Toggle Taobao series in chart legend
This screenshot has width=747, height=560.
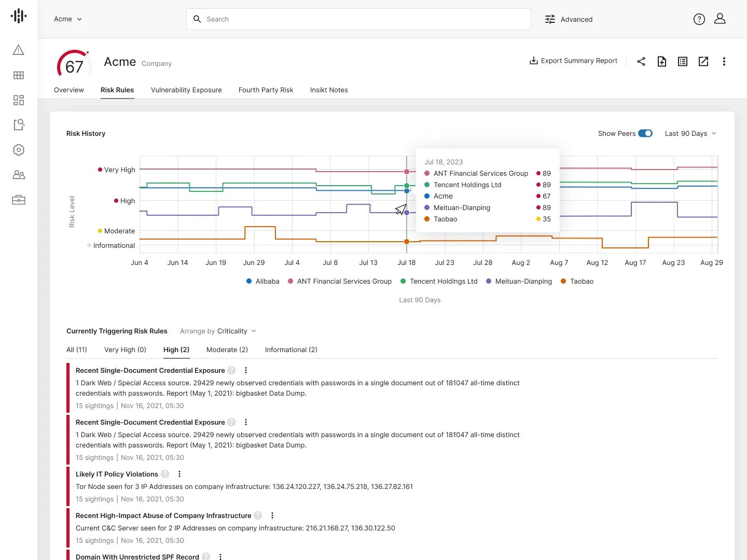577,281
